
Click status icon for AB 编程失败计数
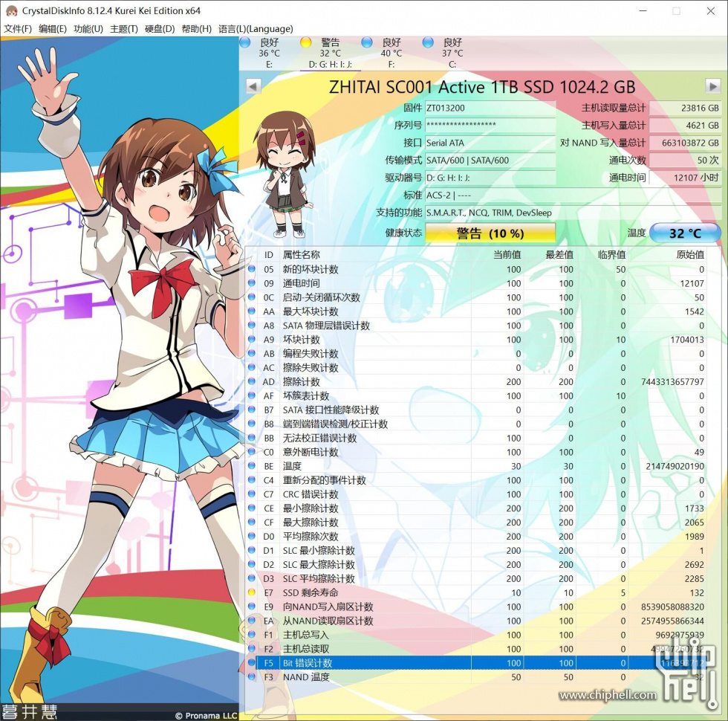pyautogui.click(x=252, y=352)
